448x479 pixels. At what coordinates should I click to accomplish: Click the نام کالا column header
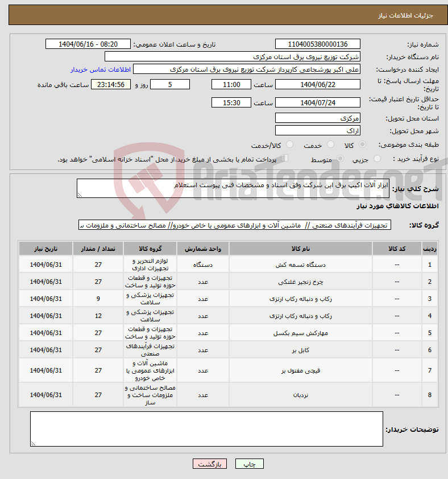(301, 249)
